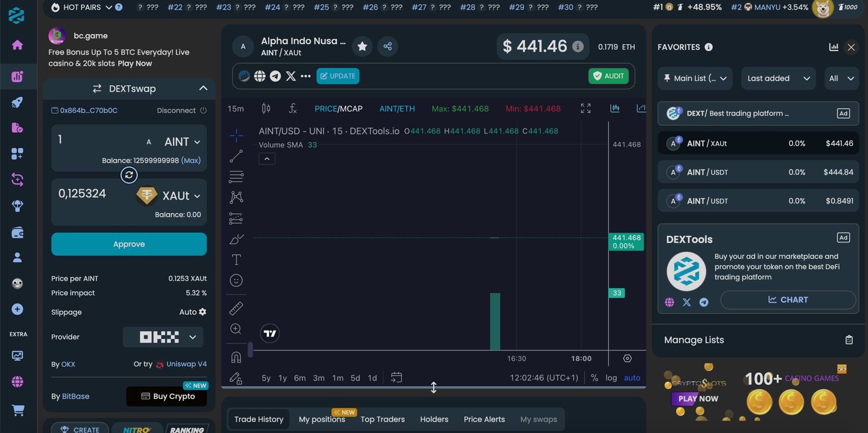Open the Main List favorites dropdown
This screenshot has height=433, width=868.
pyautogui.click(x=695, y=78)
